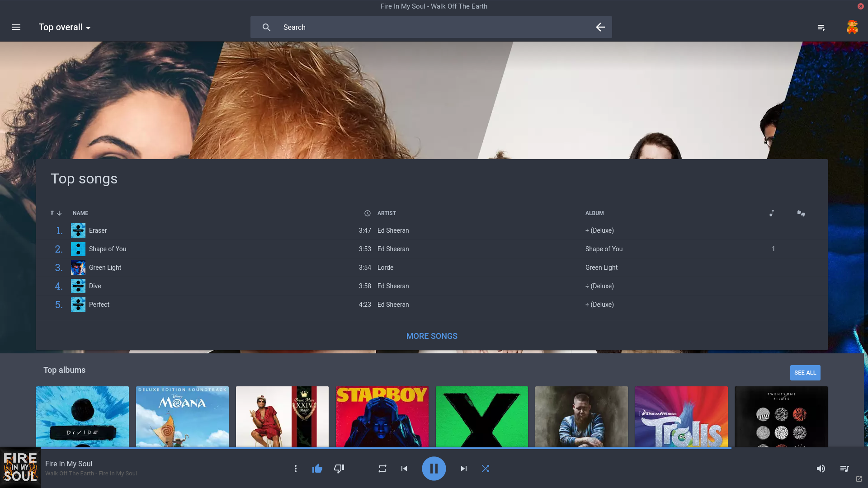The width and height of the screenshot is (868, 488).
Task: Open the queue icon in top bar
Action: [821, 28]
